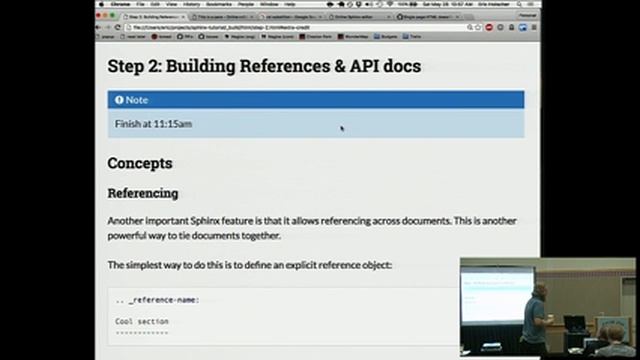
Task: Switch to the Step 2 Building References tab
Action: pyautogui.click(x=153, y=17)
